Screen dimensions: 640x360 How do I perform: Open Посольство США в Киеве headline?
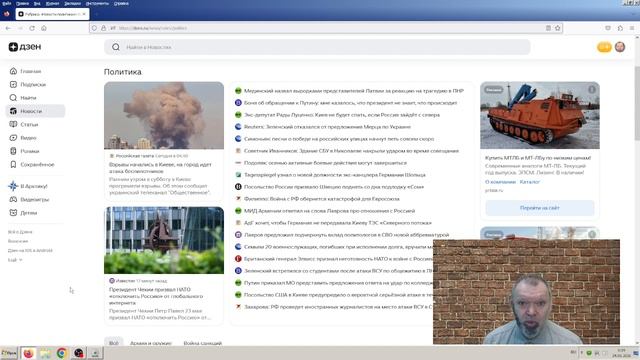pos(338,295)
